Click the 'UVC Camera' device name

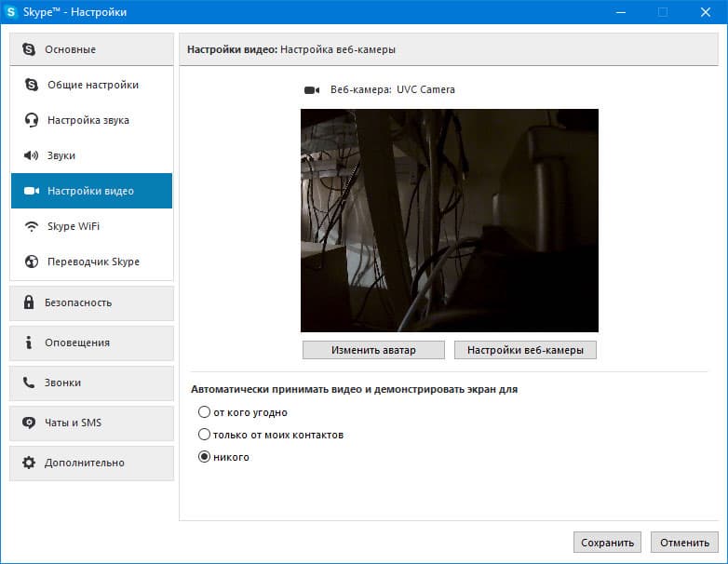coord(425,89)
